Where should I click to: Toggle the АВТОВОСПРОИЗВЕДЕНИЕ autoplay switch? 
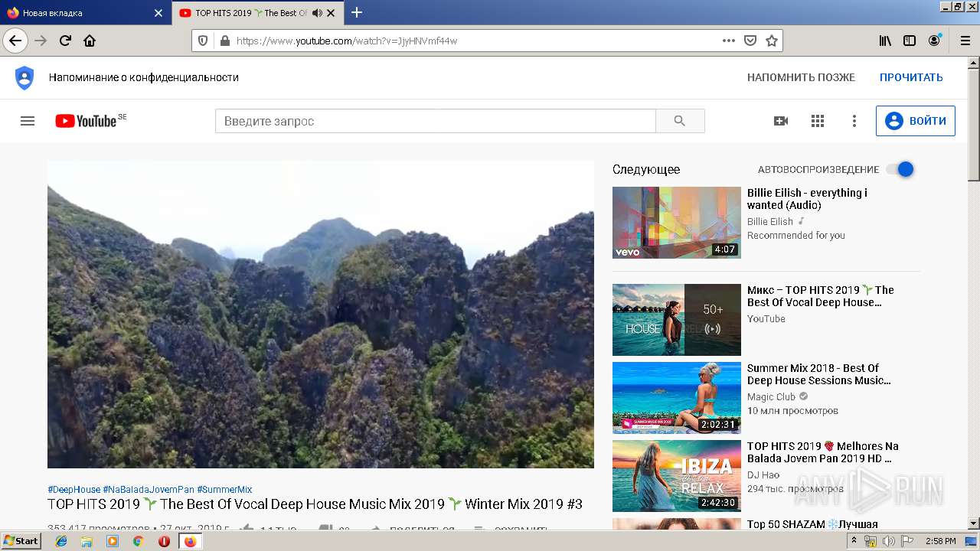point(900,169)
